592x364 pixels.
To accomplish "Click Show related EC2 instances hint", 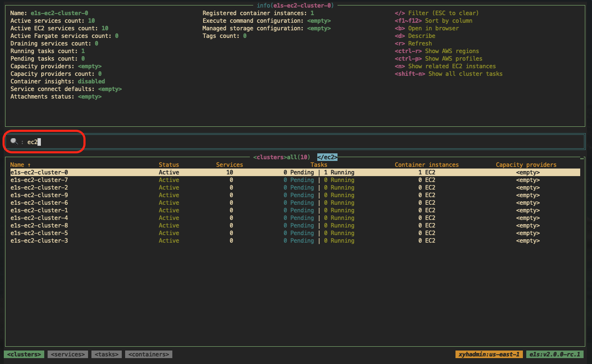I will pos(445,66).
